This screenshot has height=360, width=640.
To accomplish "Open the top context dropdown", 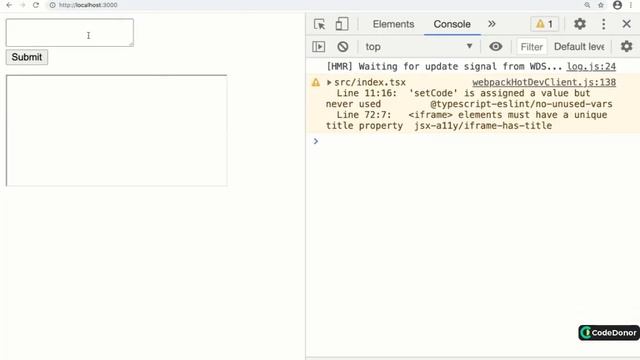I will coord(419,47).
